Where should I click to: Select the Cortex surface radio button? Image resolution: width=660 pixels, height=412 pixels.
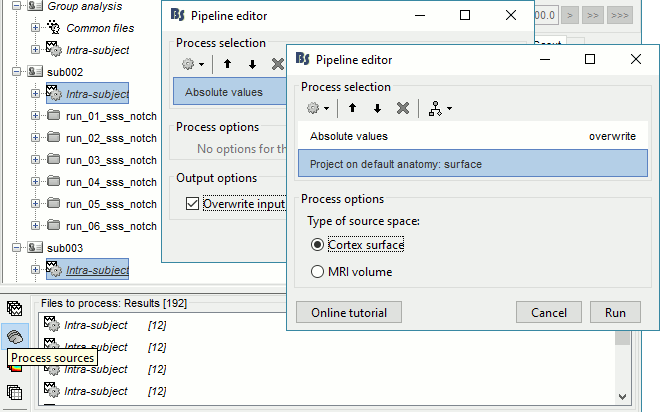point(318,244)
